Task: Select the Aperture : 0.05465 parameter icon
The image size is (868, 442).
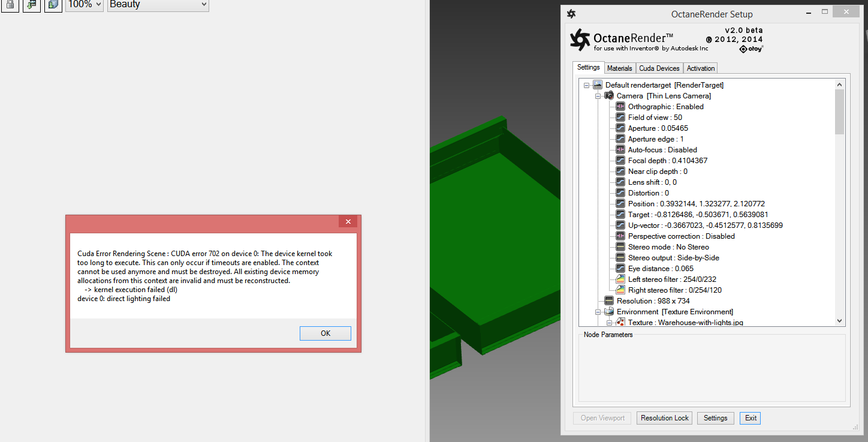Action: (620, 128)
